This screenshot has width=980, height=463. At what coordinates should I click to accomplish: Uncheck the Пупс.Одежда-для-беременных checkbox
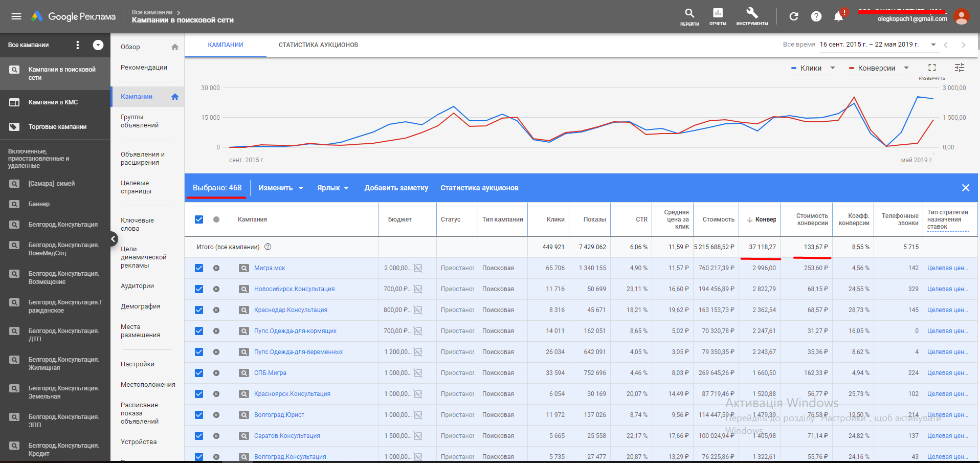[x=199, y=352]
